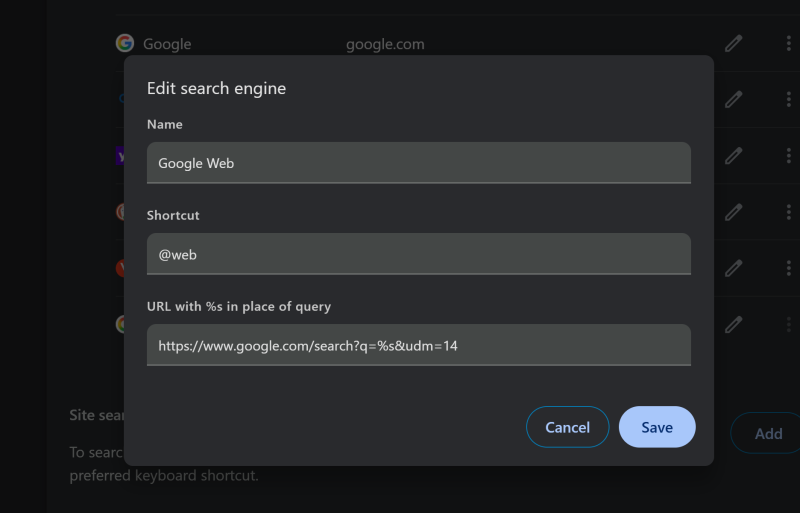Click the pencil edit icon in the Google row
The width and height of the screenshot is (800, 513).
pos(733,44)
